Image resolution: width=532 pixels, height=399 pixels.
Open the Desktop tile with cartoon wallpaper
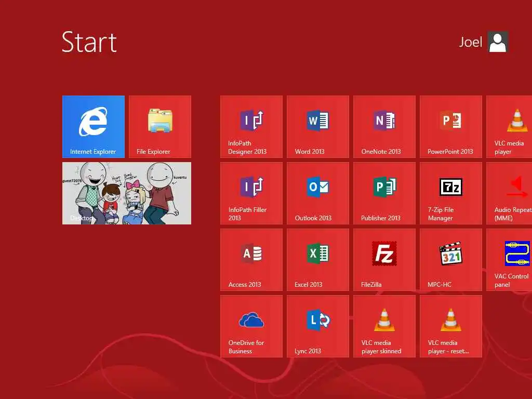(x=127, y=193)
